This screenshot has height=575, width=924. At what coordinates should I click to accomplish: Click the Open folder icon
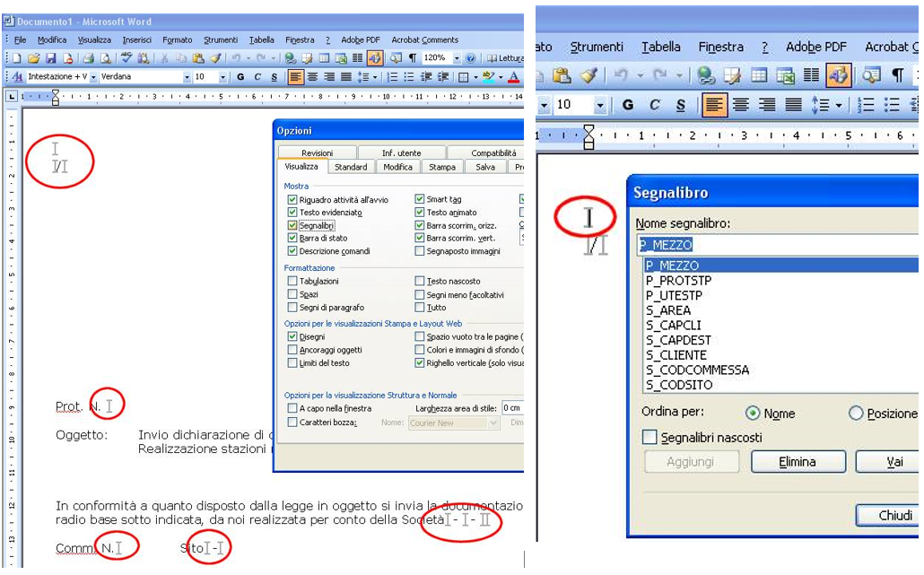[x=34, y=58]
